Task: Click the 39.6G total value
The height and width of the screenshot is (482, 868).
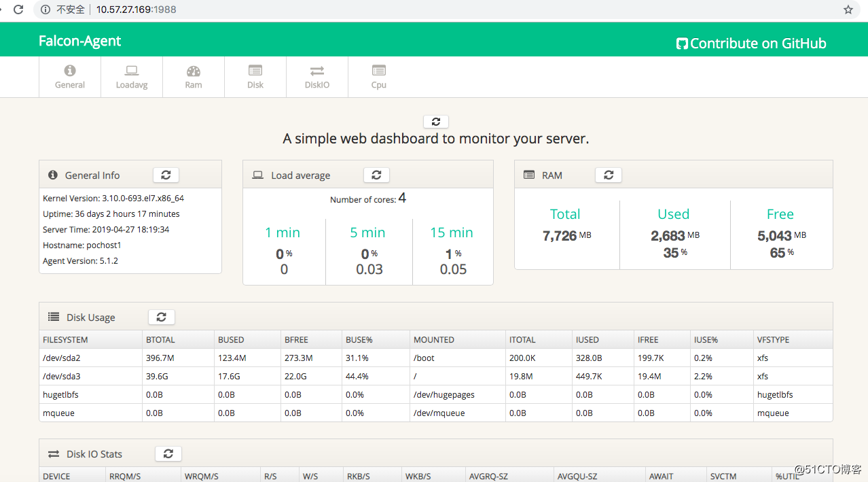Action: [x=157, y=376]
